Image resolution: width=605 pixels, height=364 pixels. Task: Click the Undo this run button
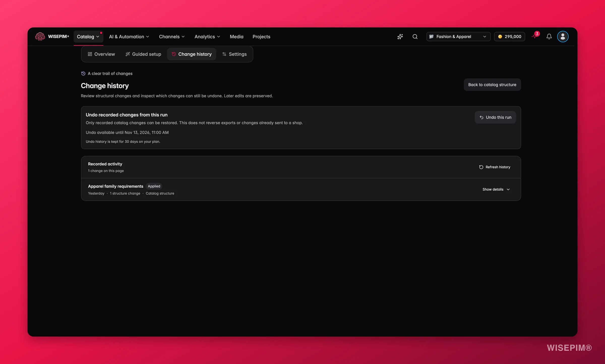click(x=495, y=117)
